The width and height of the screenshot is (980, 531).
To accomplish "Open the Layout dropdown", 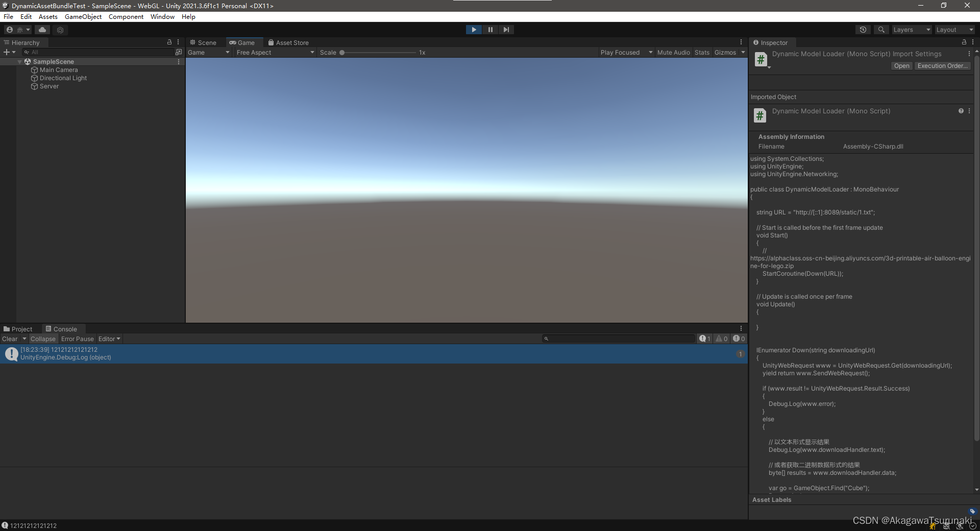I will coord(954,30).
